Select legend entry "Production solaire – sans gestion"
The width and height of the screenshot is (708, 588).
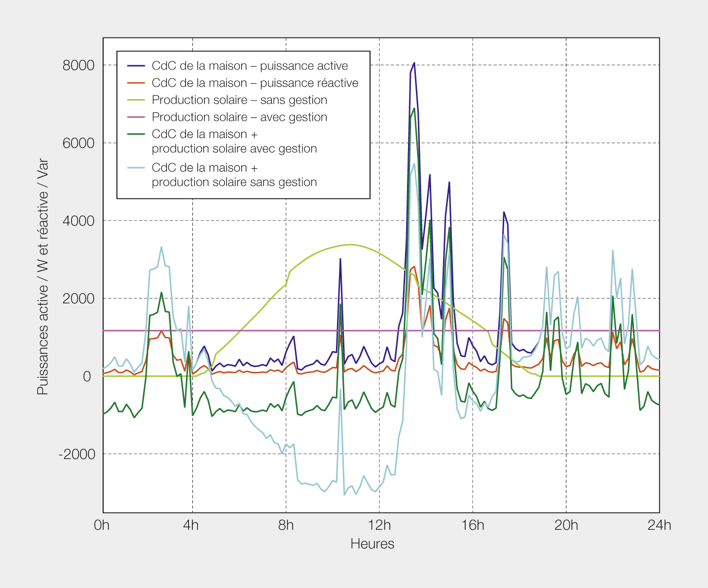pyautogui.click(x=239, y=100)
